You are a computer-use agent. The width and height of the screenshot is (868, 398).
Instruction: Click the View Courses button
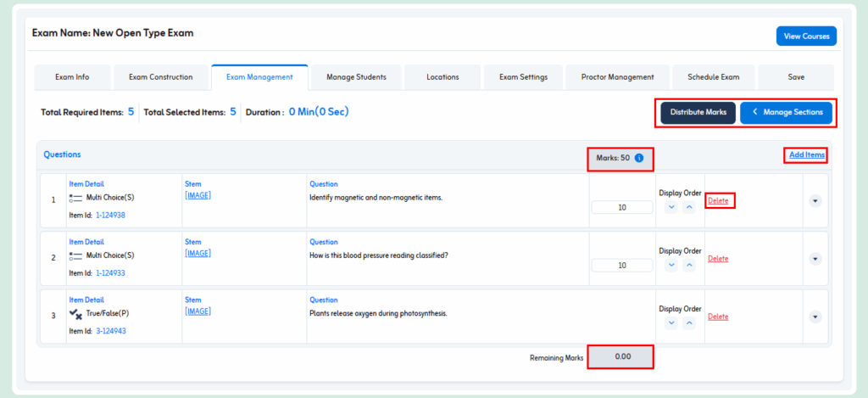[805, 36]
